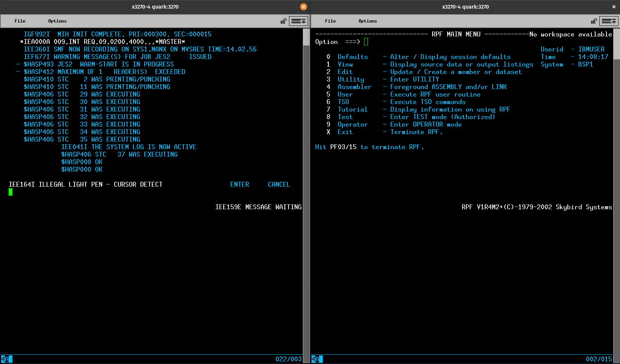The height and width of the screenshot is (364, 620).
Task: Click the 4A connection indicator in left status bar
Action: pos(5,359)
